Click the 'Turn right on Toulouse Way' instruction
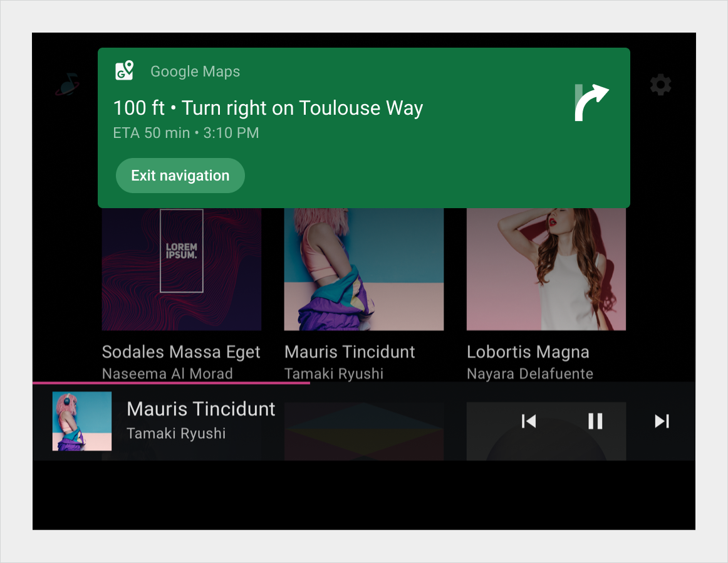Image resolution: width=728 pixels, height=563 pixels. point(268,107)
